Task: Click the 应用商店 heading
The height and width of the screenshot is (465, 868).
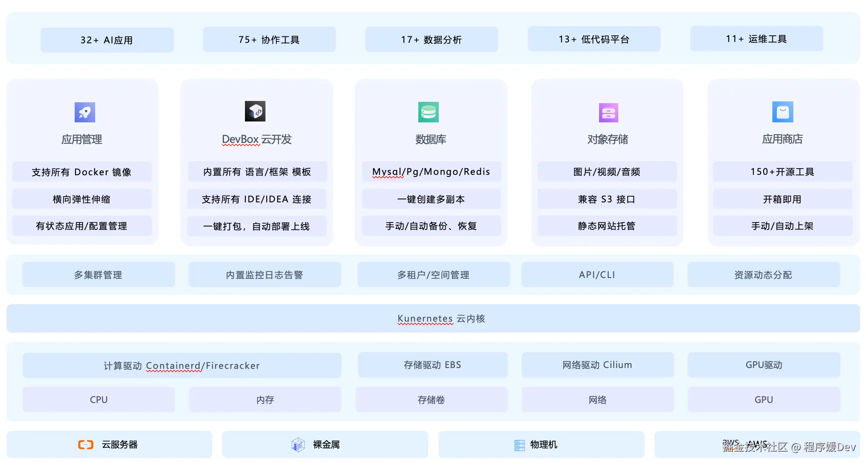Action: click(x=782, y=139)
